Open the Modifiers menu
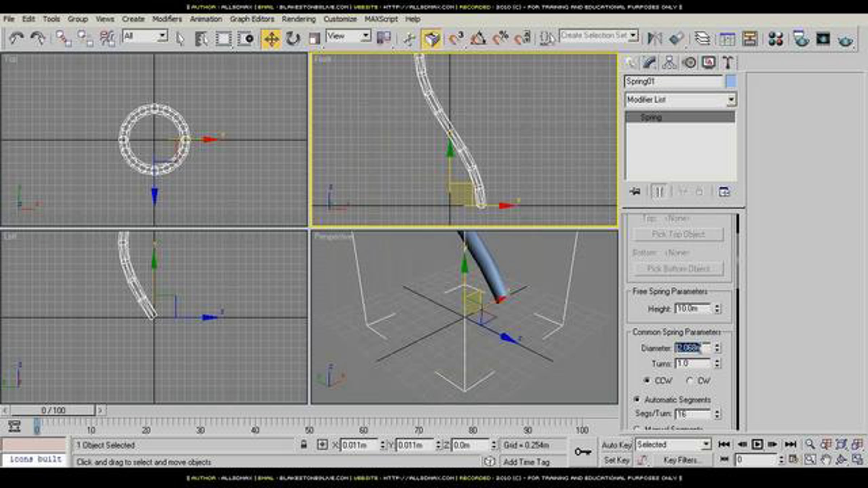This screenshot has width=868, height=488. tap(167, 19)
